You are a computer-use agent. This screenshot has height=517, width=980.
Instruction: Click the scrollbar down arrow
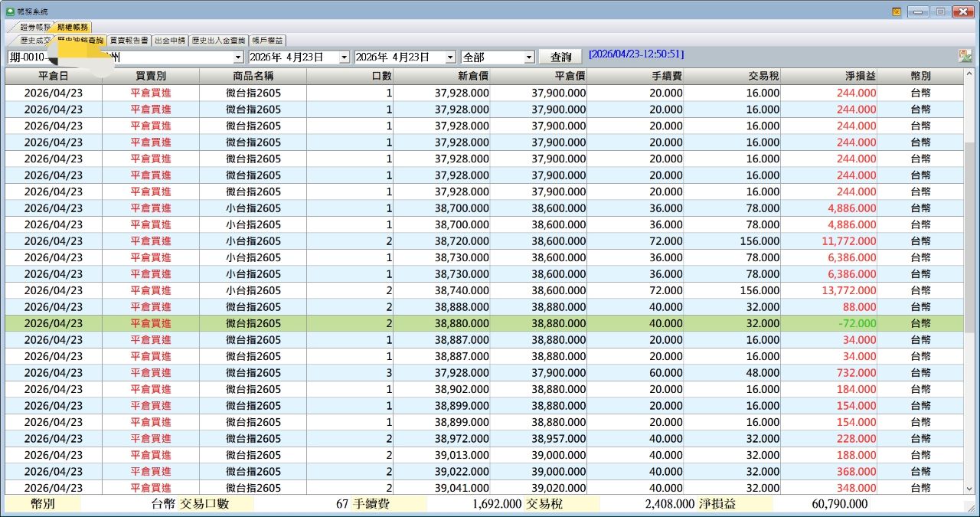969,488
